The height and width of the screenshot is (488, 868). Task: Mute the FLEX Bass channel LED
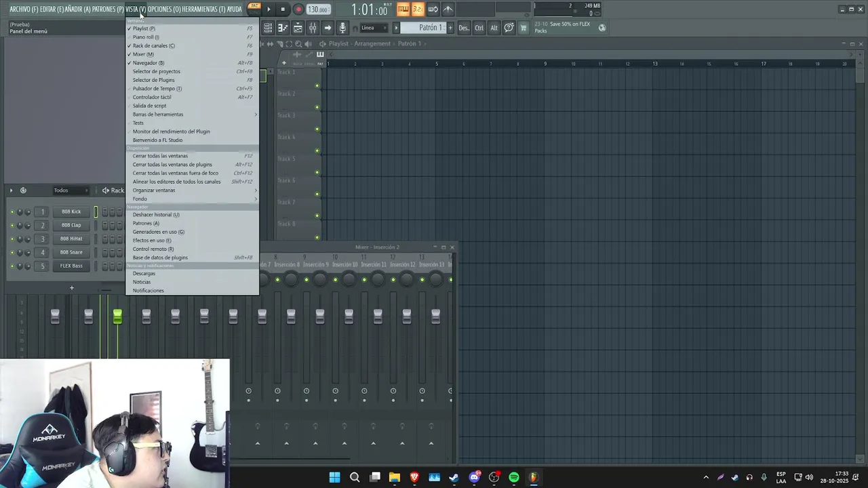click(x=12, y=266)
